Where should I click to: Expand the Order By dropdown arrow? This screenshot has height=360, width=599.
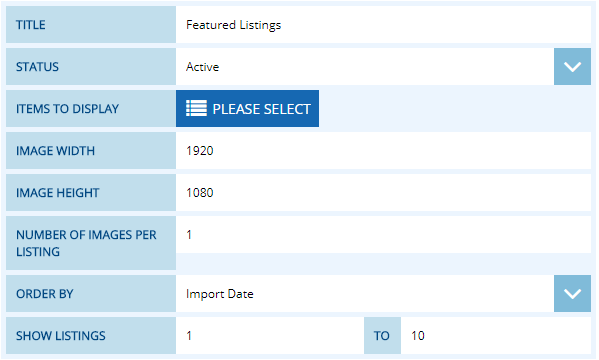pyautogui.click(x=572, y=294)
